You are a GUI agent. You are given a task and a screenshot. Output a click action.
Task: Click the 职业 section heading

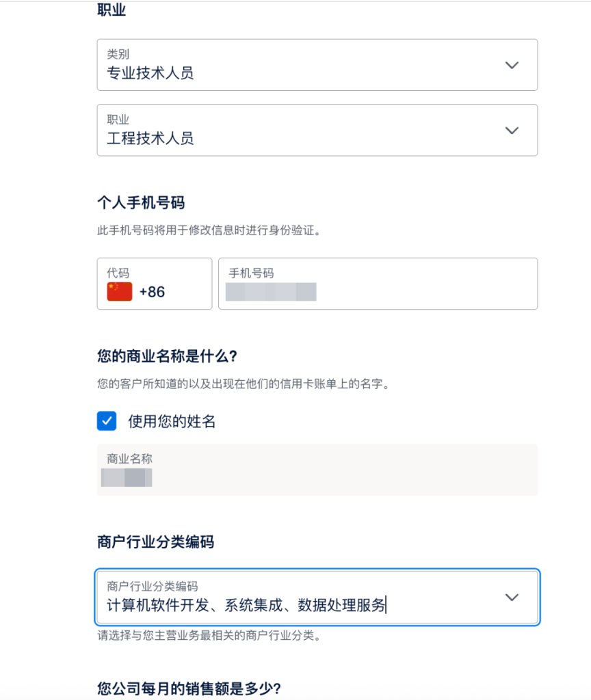click(x=109, y=10)
